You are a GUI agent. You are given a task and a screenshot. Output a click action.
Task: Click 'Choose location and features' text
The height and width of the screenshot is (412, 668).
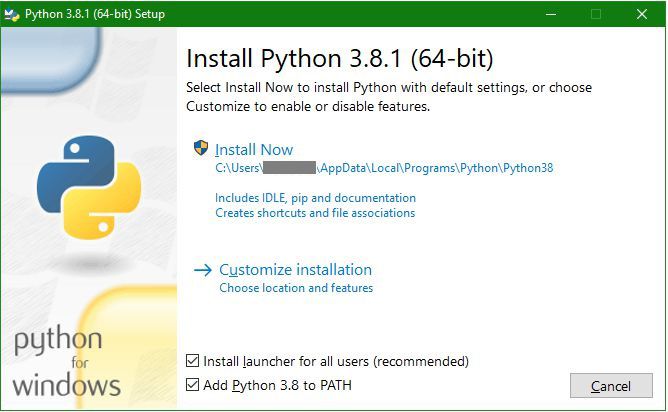click(x=296, y=288)
